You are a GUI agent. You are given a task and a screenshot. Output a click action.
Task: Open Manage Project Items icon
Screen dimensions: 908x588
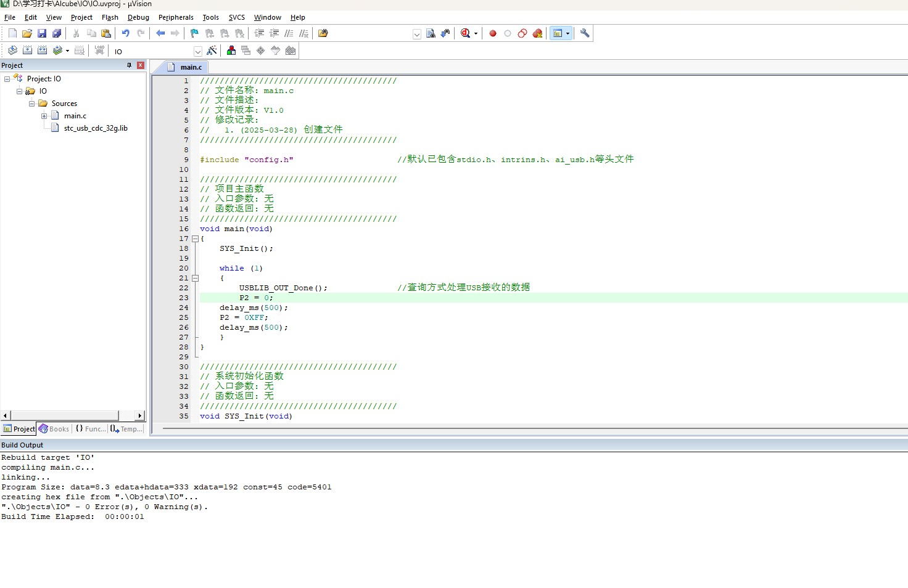click(x=231, y=51)
